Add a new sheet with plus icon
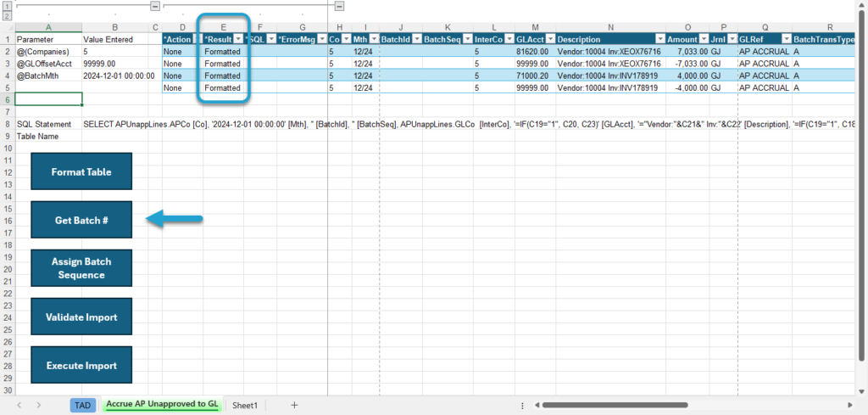 point(294,405)
